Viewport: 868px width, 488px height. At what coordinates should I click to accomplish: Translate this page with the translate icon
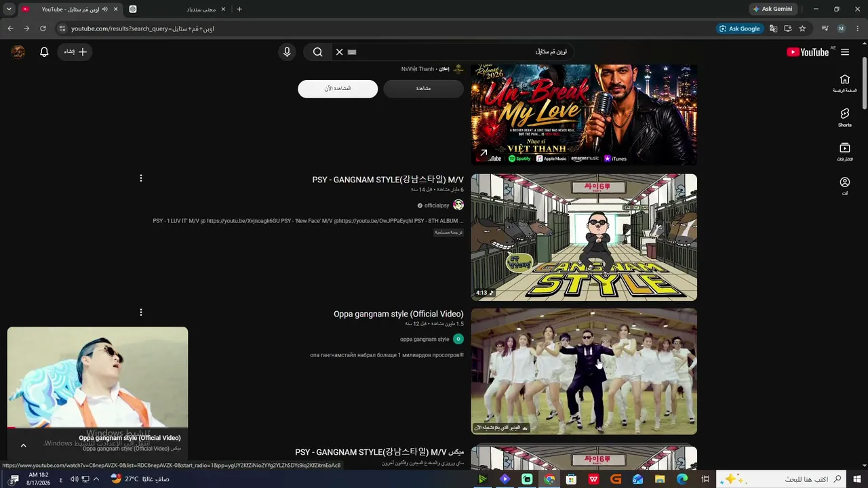coord(774,28)
